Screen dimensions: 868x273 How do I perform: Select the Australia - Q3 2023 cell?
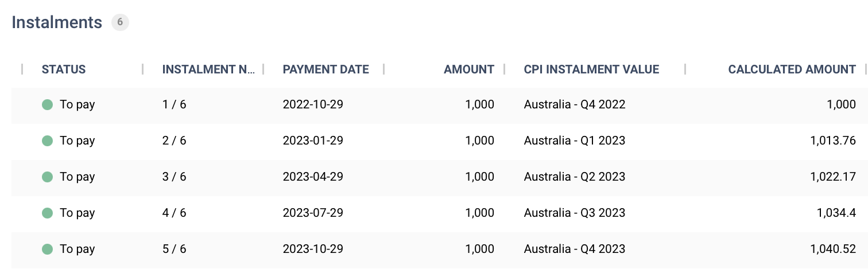click(574, 213)
